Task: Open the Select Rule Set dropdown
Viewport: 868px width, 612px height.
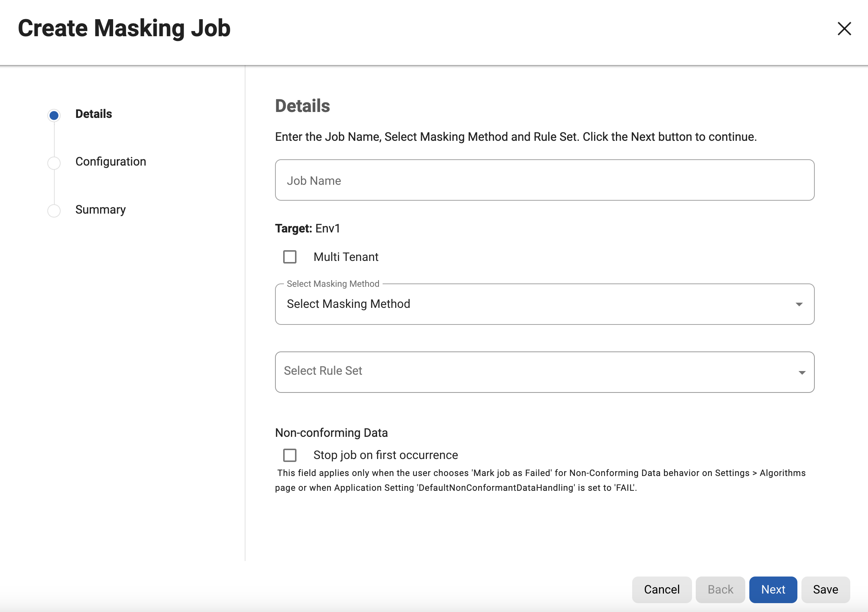Action: tap(545, 372)
